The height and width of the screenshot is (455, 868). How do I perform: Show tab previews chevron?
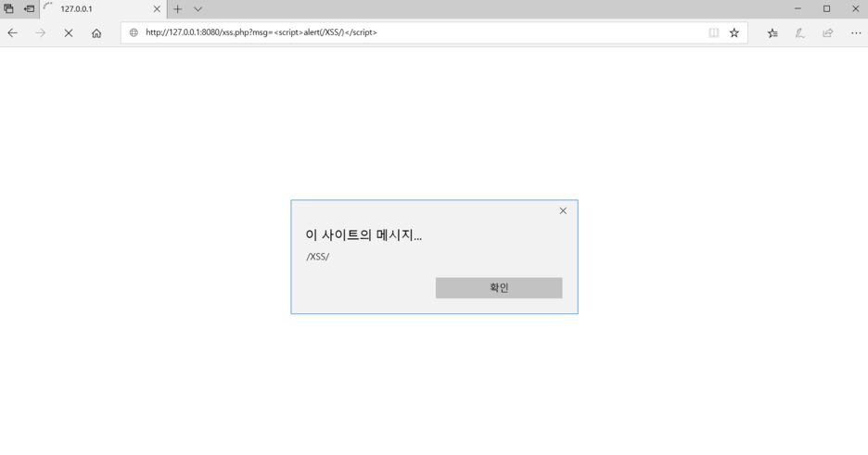(198, 9)
